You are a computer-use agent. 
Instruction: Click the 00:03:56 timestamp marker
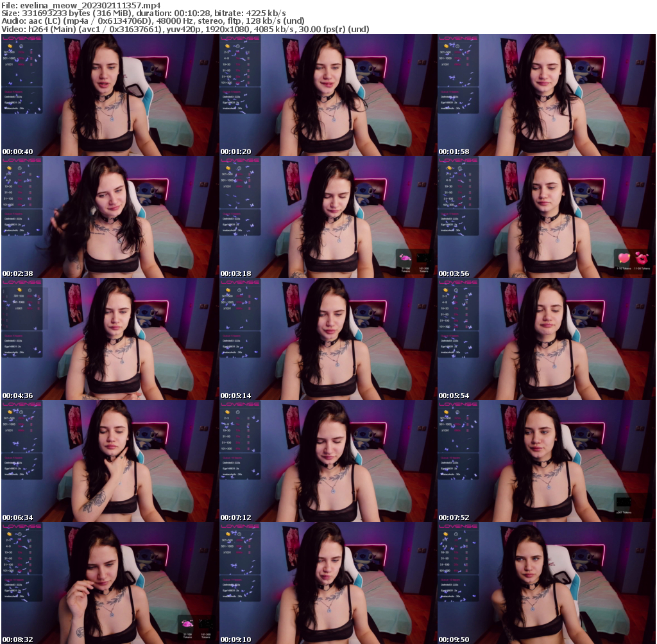(453, 273)
